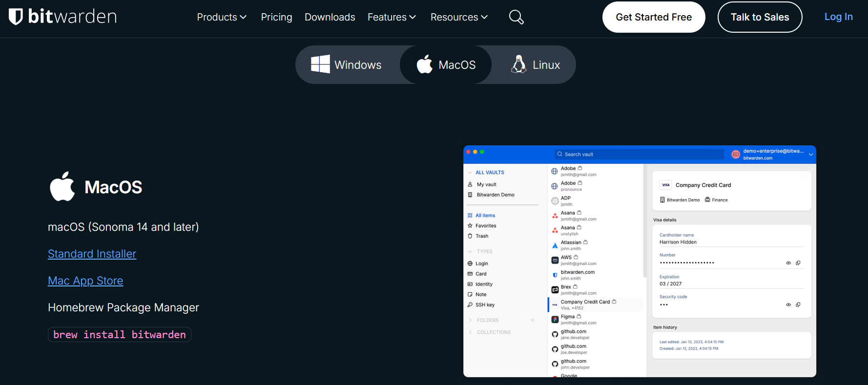
Task: Click the Bitwarden shield logo
Action: pos(16,17)
